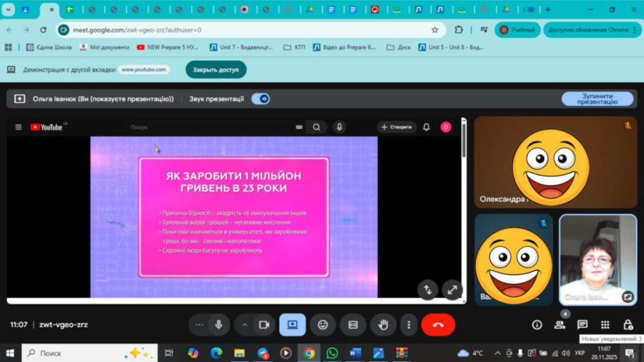Toggle the camera in the Meet toolbar
The height and width of the screenshot is (362, 644).
[x=264, y=325]
